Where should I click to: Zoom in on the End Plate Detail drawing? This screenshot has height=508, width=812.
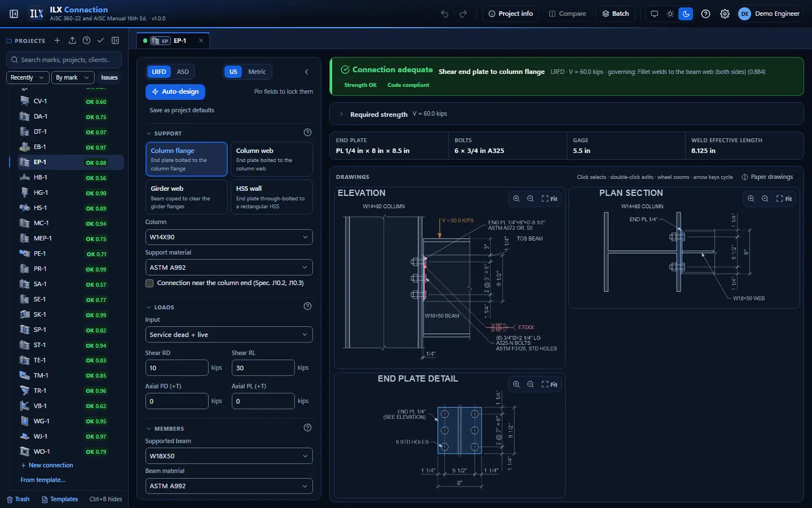(516, 384)
